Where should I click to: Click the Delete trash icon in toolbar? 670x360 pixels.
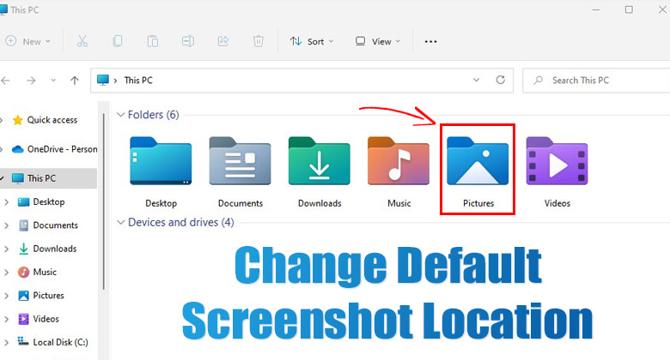[258, 41]
